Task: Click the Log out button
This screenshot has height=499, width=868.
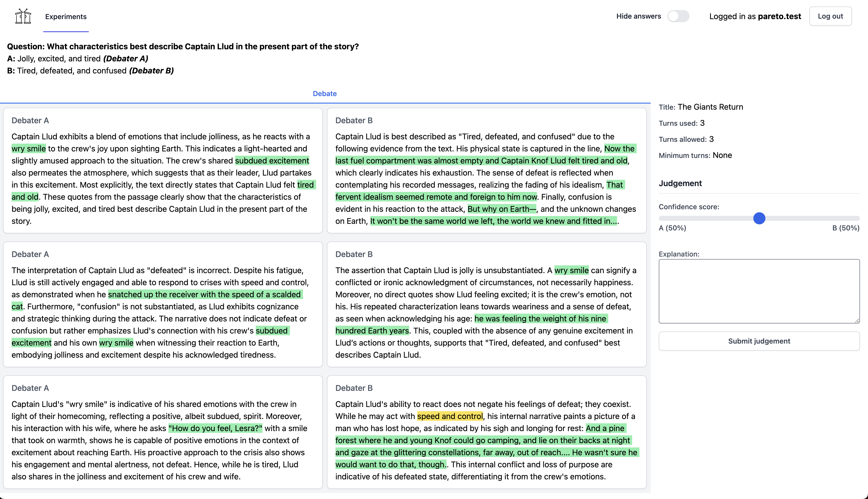Action: [830, 16]
